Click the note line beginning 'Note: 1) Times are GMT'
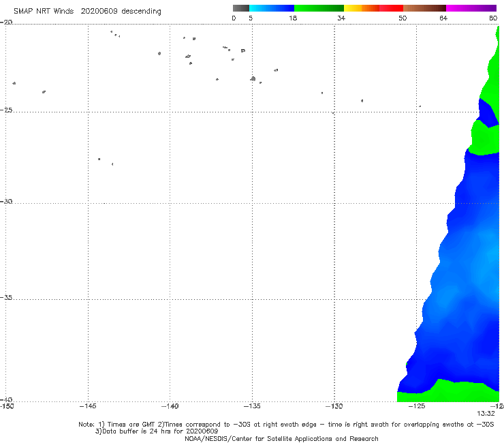This screenshot has height=443, width=504. pyautogui.click(x=286, y=425)
